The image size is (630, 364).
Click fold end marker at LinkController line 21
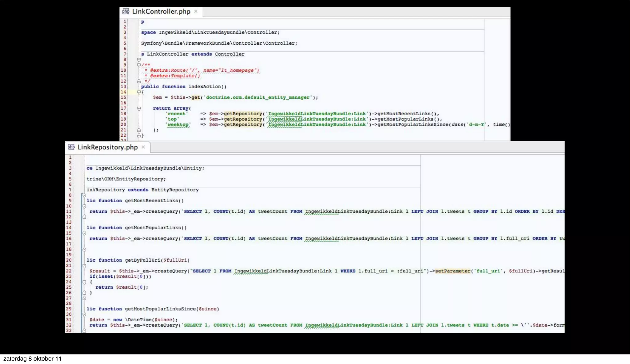coord(139,130)
